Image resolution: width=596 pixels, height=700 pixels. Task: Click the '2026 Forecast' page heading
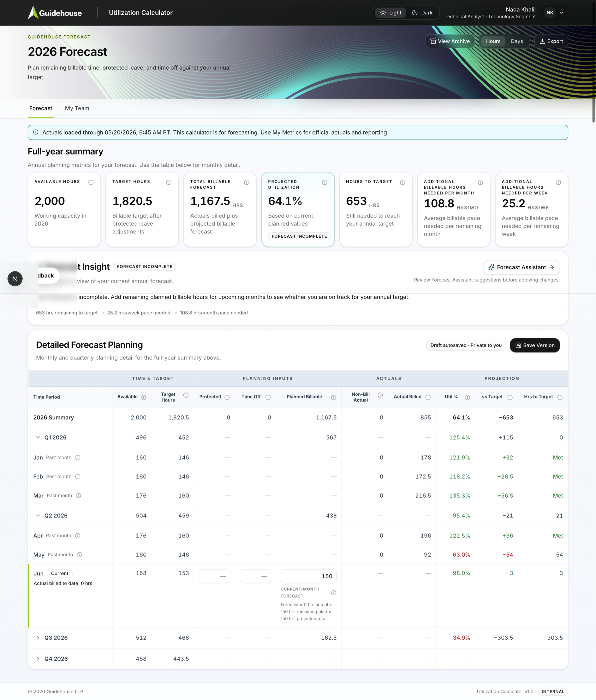click(x=67, y=52)
